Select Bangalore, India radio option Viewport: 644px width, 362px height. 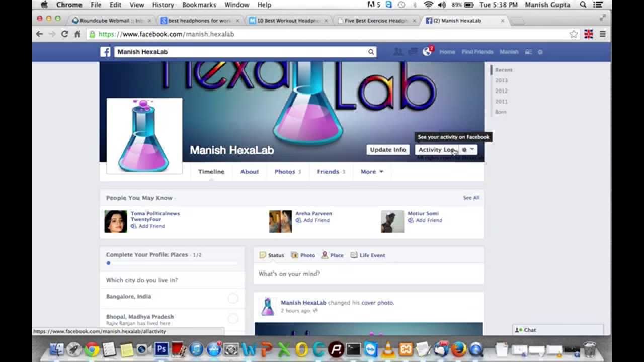pos(233,298)
